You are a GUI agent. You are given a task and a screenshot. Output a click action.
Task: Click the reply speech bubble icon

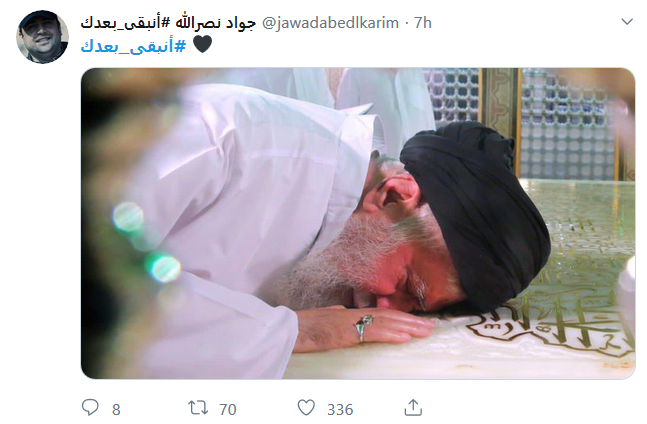tap(90, 408)
